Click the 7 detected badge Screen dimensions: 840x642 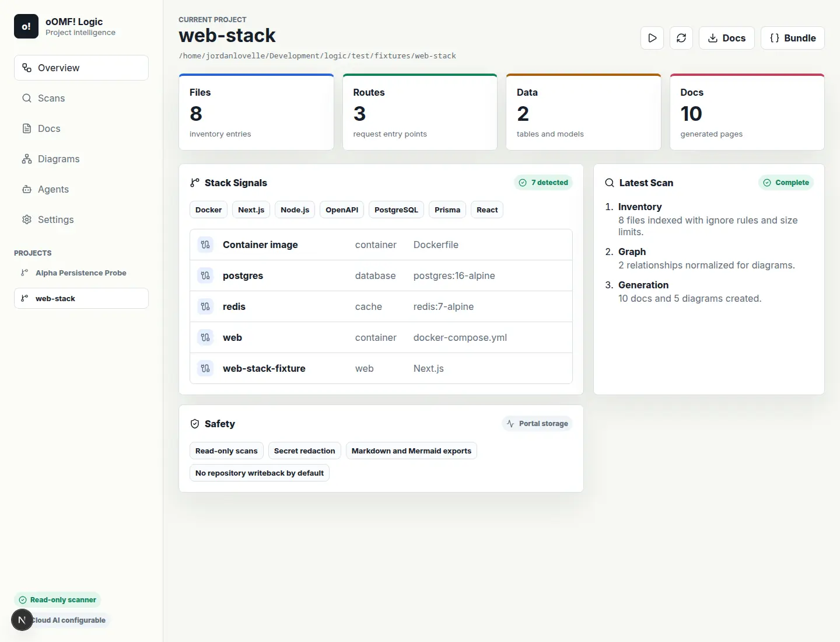(544, 183)
